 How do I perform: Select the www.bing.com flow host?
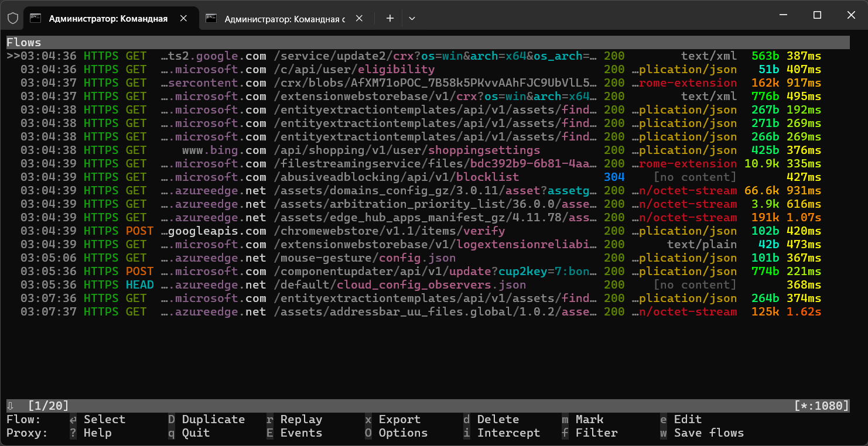click(224, 150)
